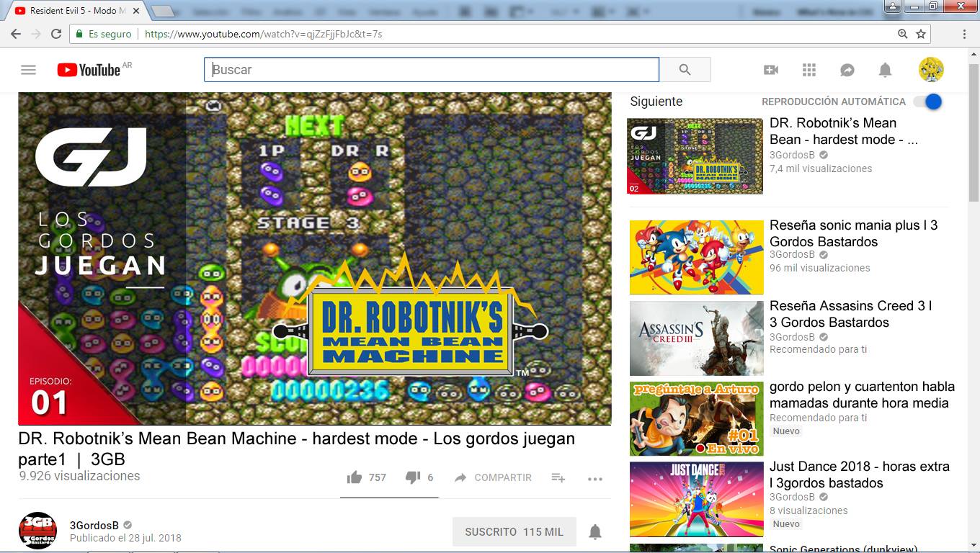Open the upload video camera icon

tap(771, 70)
